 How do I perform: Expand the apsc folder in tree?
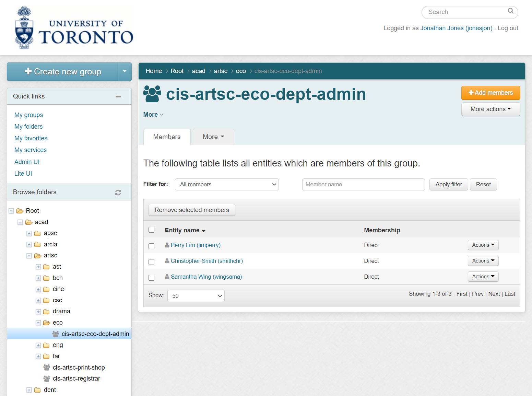click(29, 233)
